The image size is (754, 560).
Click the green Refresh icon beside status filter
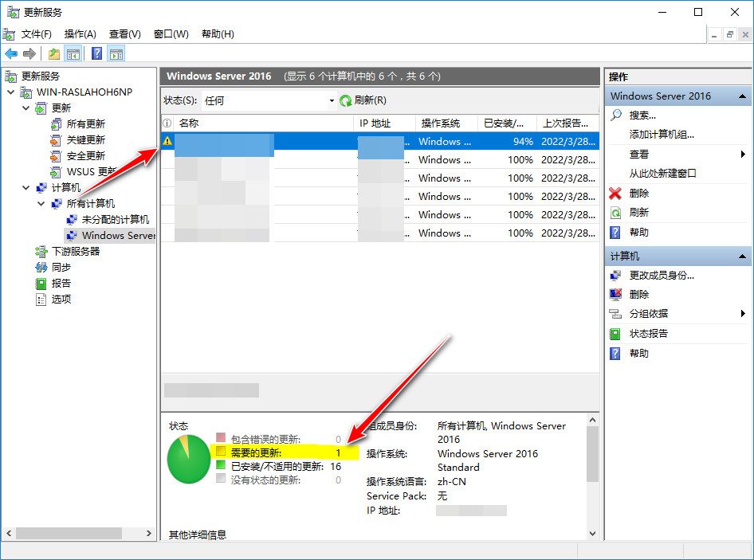pos(345,100)
